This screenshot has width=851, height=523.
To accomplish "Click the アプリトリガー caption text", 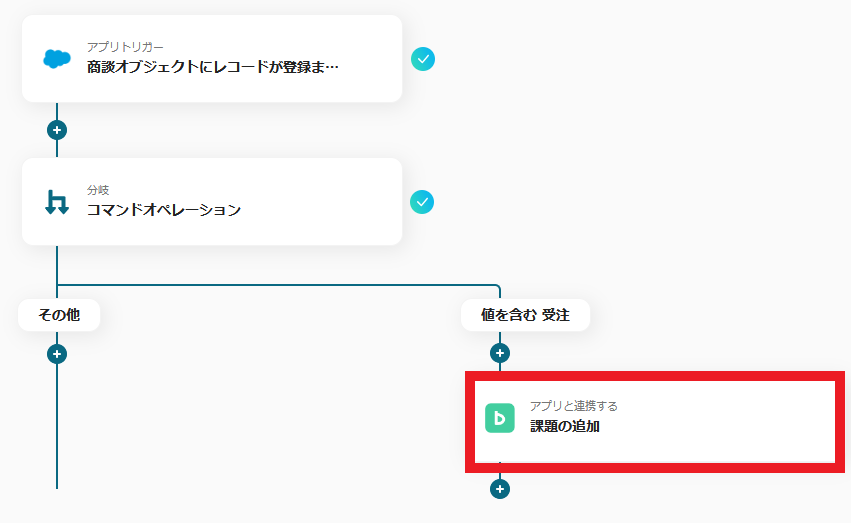I will [x=124, y=47].
